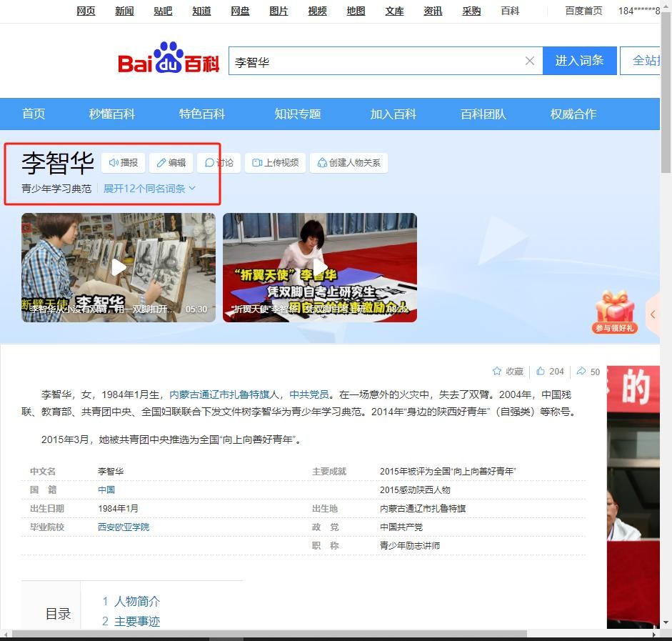Play the first video thumbnail of 李智华
The width and height of the screenshot is (672, 641).
[119, 267]
